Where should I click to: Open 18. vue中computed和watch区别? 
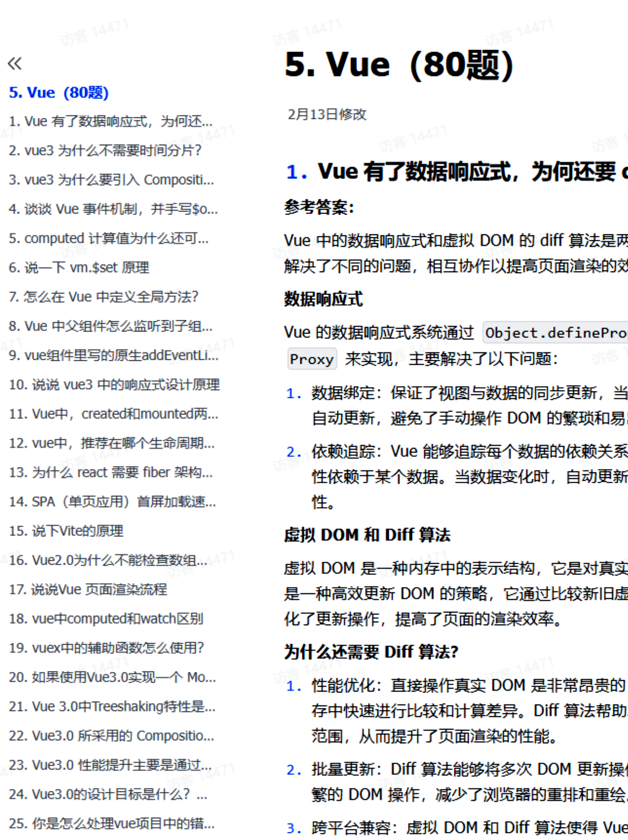point(106,619)
